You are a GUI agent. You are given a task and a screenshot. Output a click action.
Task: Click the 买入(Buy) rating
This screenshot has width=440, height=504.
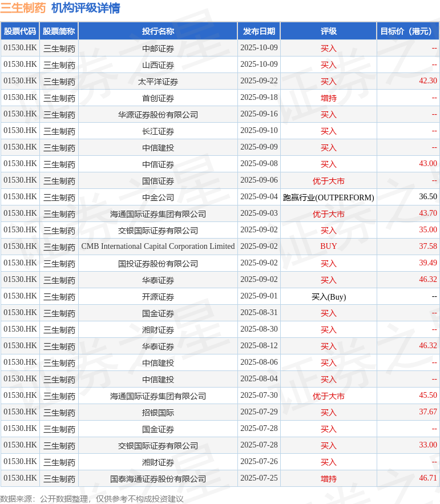(329, 297)
